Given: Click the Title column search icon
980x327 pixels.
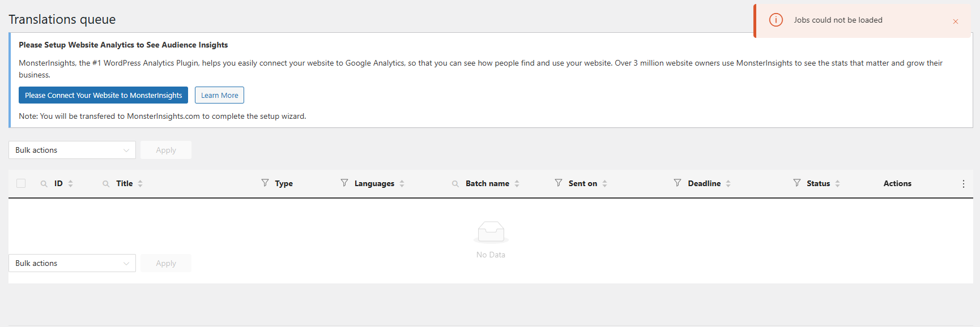Looking at the screenshot, I should tap(106, 184).
